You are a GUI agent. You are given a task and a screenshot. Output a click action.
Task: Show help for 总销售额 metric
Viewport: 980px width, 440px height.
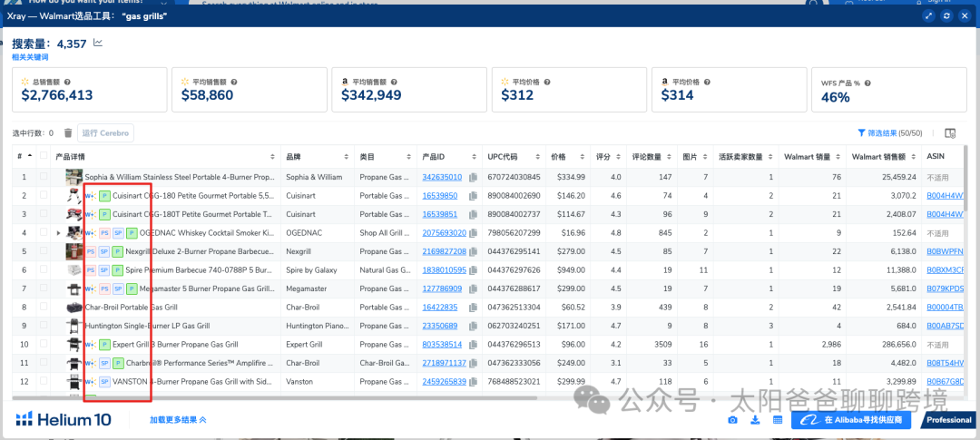click(x=67, y=82)
